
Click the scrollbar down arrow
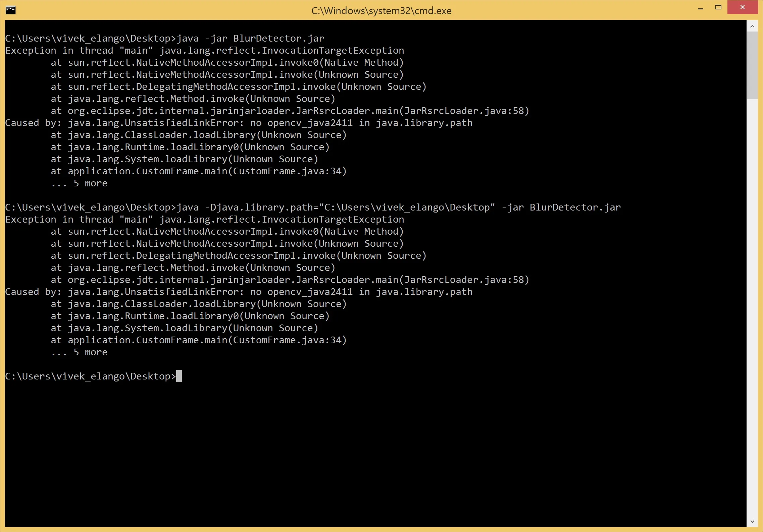[752, 521]
